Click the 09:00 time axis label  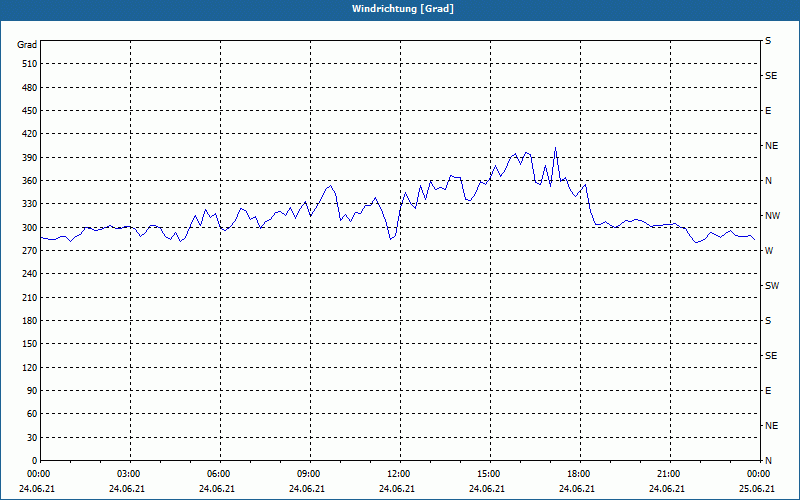tap(308, 473)
